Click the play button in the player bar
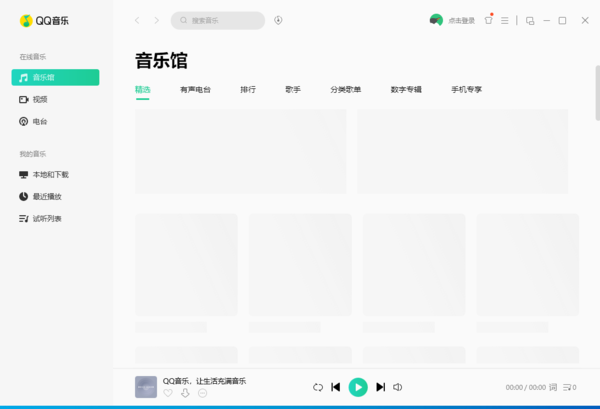The width and height of the screenshot is (600, 409). (x=358, y=387)
